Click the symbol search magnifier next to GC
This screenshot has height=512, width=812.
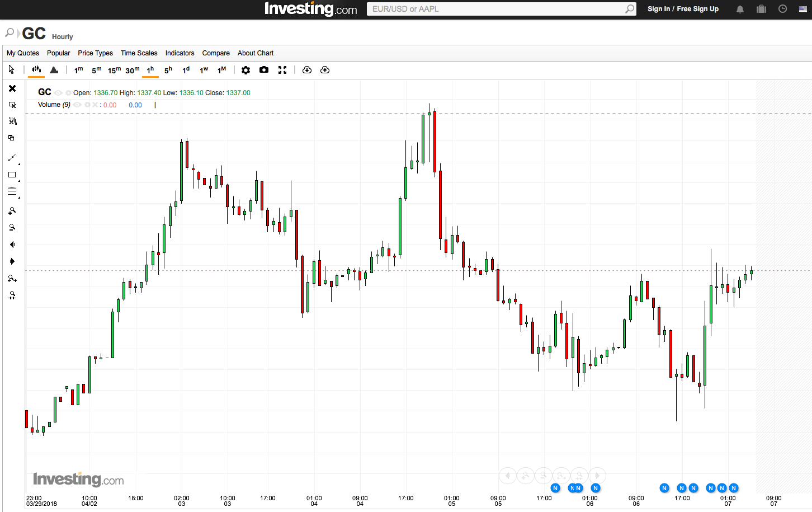point(10,33)
